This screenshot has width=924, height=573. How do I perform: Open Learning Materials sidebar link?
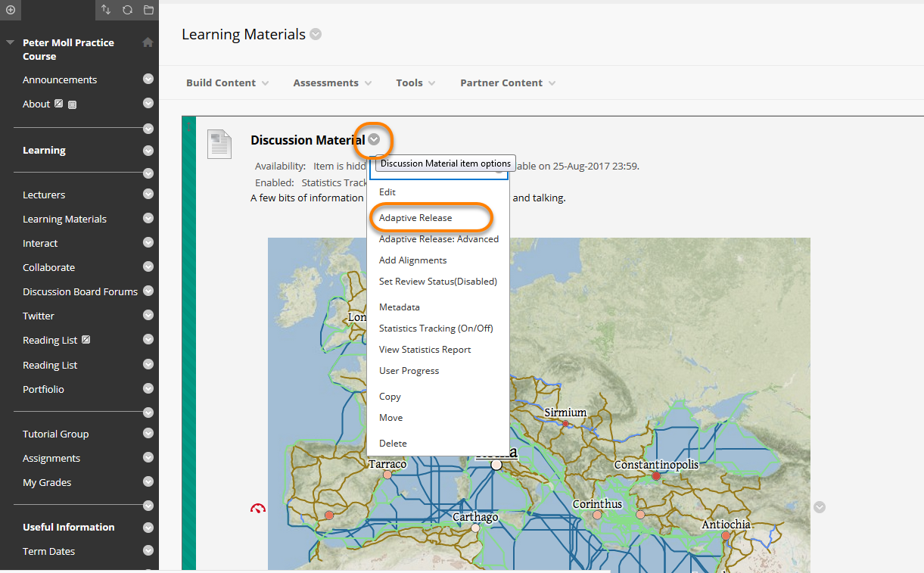64,219
